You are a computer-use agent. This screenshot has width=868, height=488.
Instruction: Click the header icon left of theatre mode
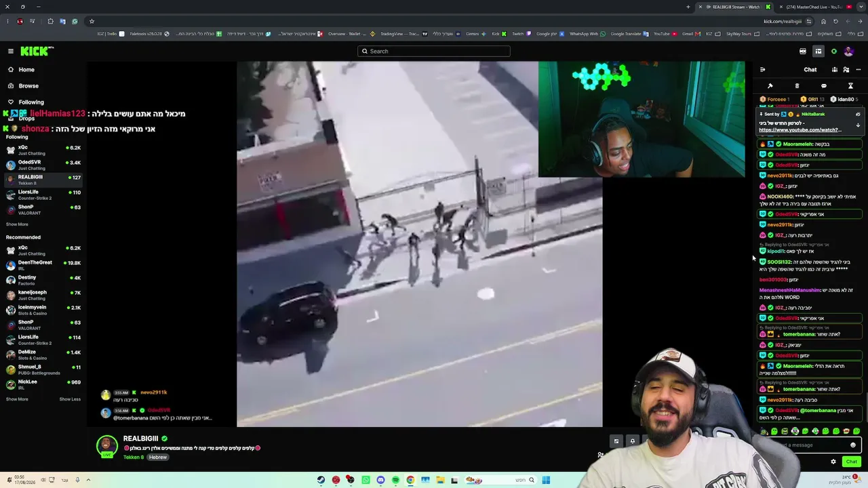coord(803,51)
